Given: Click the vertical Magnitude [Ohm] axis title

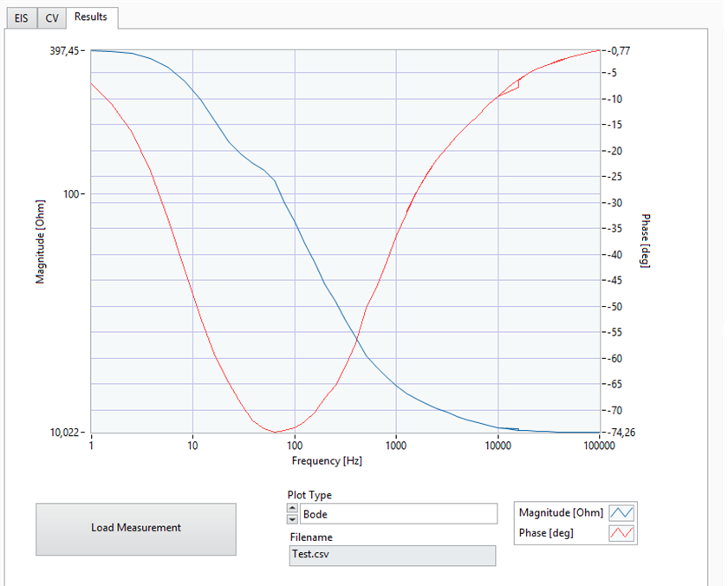Looking at the screenshot, I should (41, 242).
